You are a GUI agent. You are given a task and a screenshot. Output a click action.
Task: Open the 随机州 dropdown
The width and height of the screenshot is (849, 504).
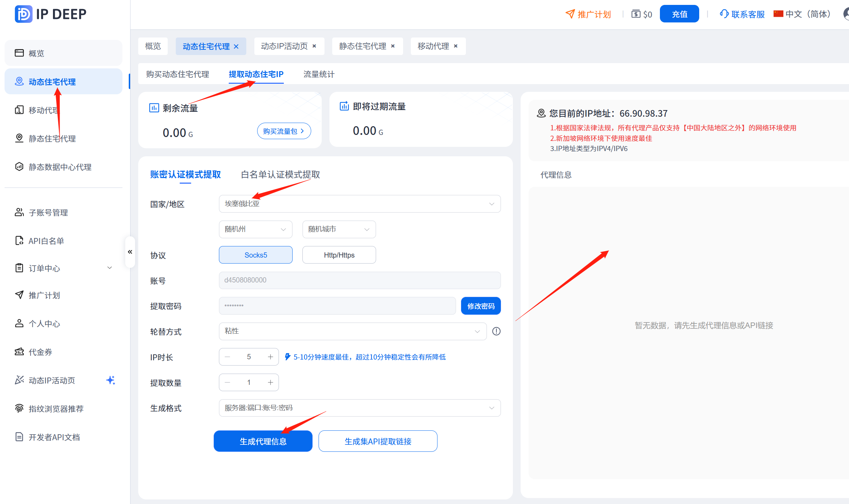click(x=255, y=229)
